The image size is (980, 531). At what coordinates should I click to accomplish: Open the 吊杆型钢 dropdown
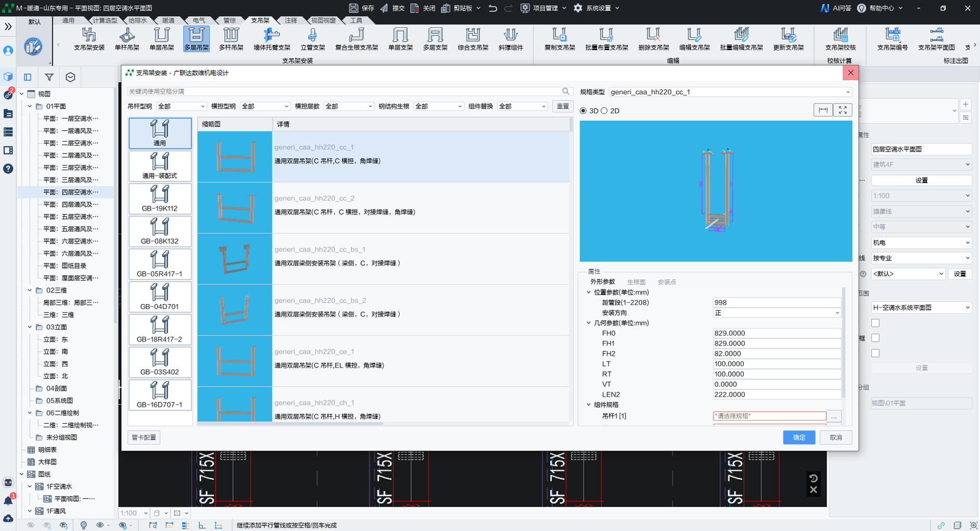[x=181, y=106]
